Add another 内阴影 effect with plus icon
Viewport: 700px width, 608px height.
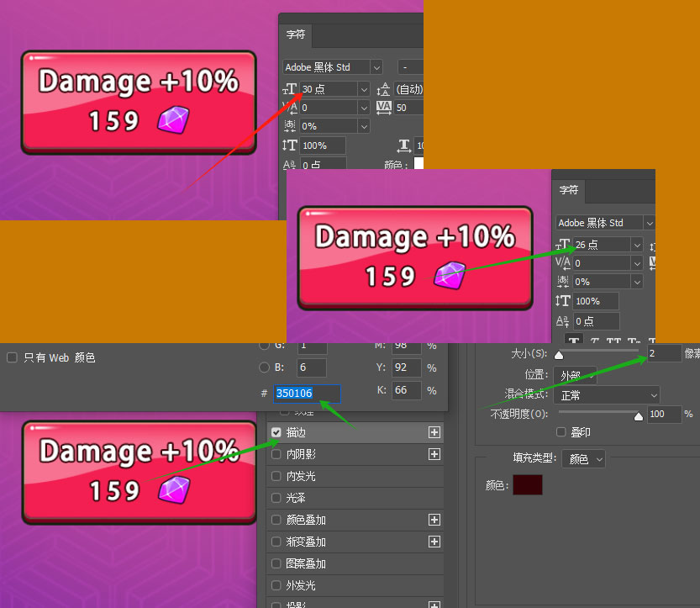point(434,454)
